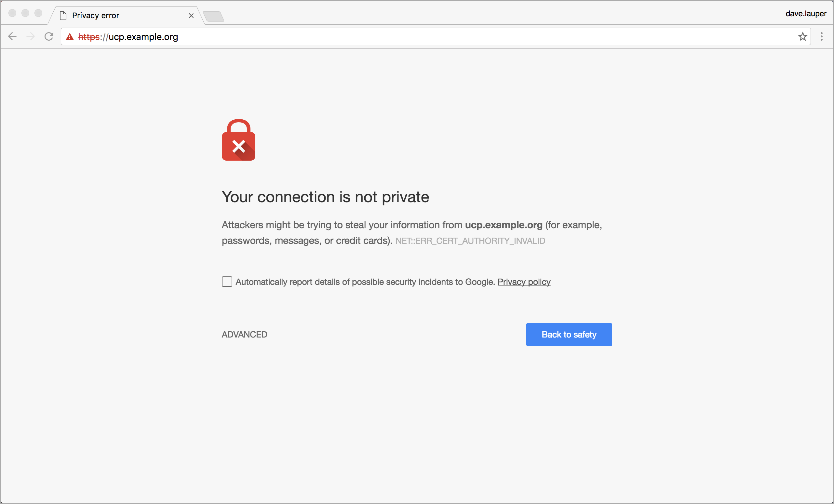The width and height of the screenshot is (834, 504).
Task: Click the star/bookmark icon in address bar
Action: click(x=803, y=37)
